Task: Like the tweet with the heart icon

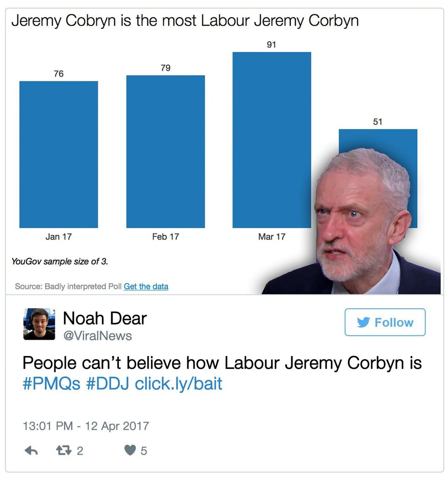Action: [130, 451]
